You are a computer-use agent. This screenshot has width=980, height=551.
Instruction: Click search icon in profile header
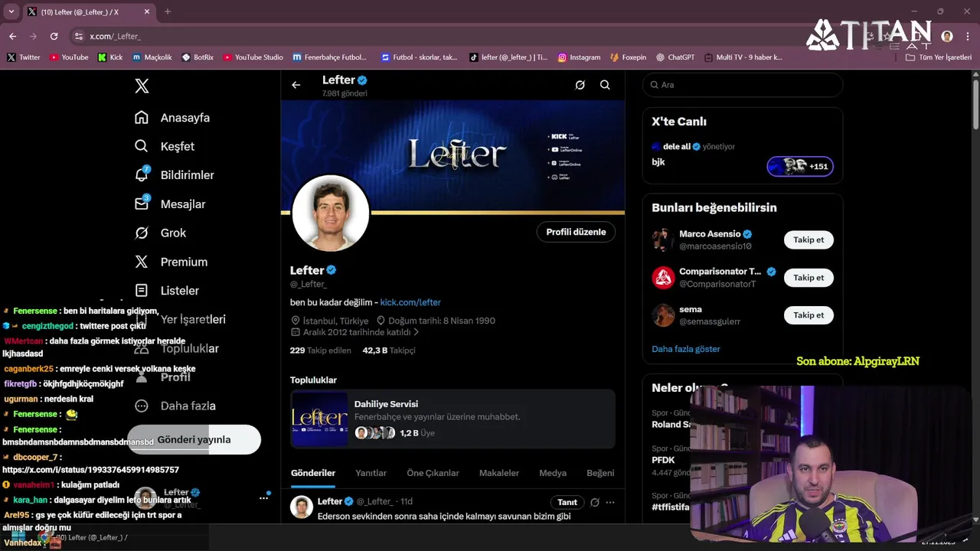point(605,85)
